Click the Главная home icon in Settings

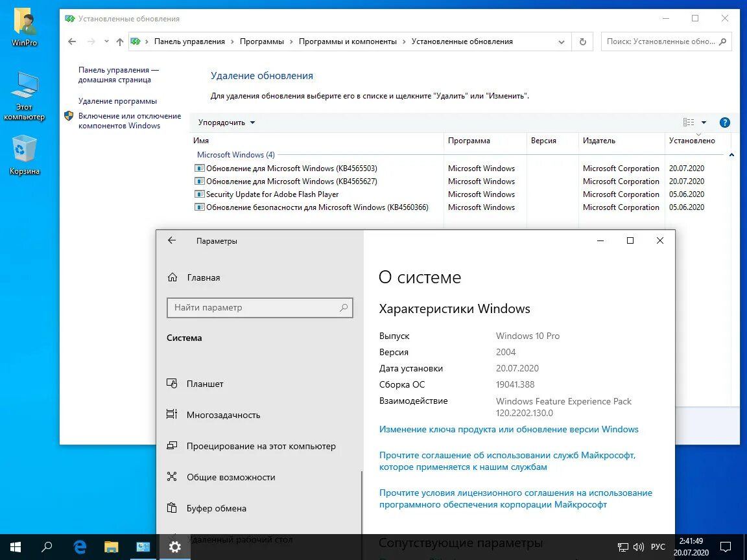(172, 277)
